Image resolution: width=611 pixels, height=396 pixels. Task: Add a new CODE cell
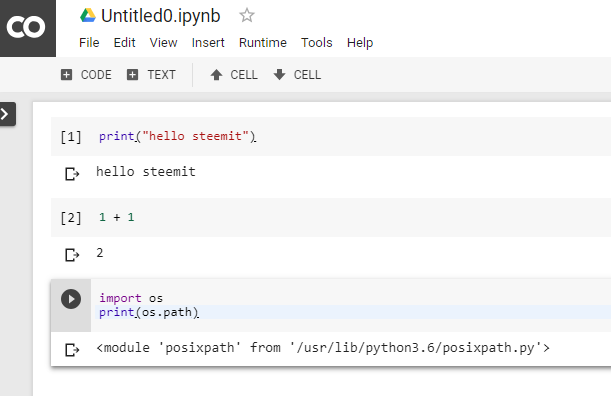(86, 75)
